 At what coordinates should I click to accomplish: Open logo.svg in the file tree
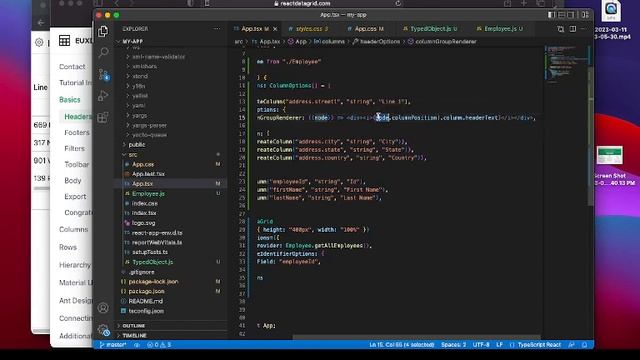[x=143, y=223]
